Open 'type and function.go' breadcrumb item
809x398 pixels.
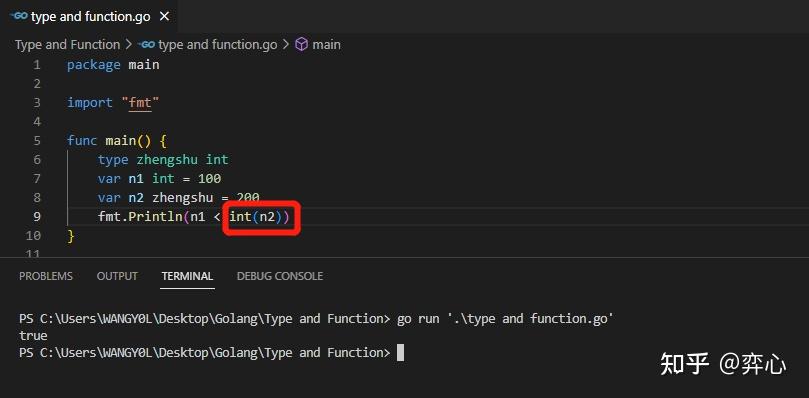coord(218,45)
